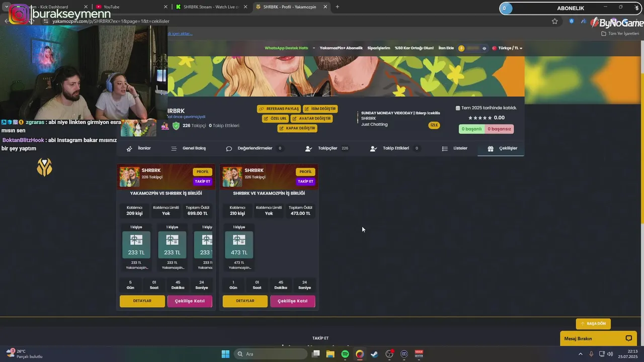The width and height of the screenshot is (644, 362).
Task: Click REFERANS PAYLAŞ button
Action: (x=279, y=109)
